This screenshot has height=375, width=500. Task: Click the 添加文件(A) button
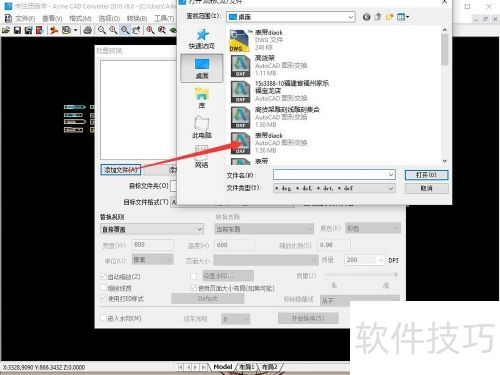pyautogui.click(x=121, y=170)
